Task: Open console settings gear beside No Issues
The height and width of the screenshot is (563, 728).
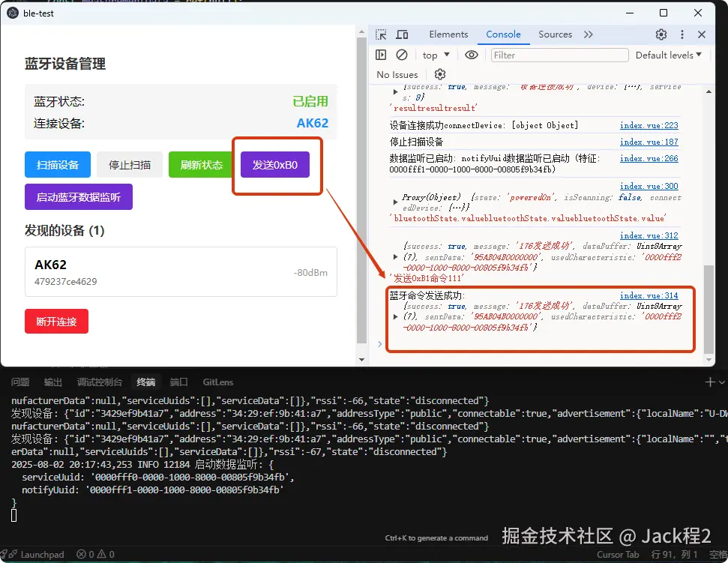Action: click(439, 74)
